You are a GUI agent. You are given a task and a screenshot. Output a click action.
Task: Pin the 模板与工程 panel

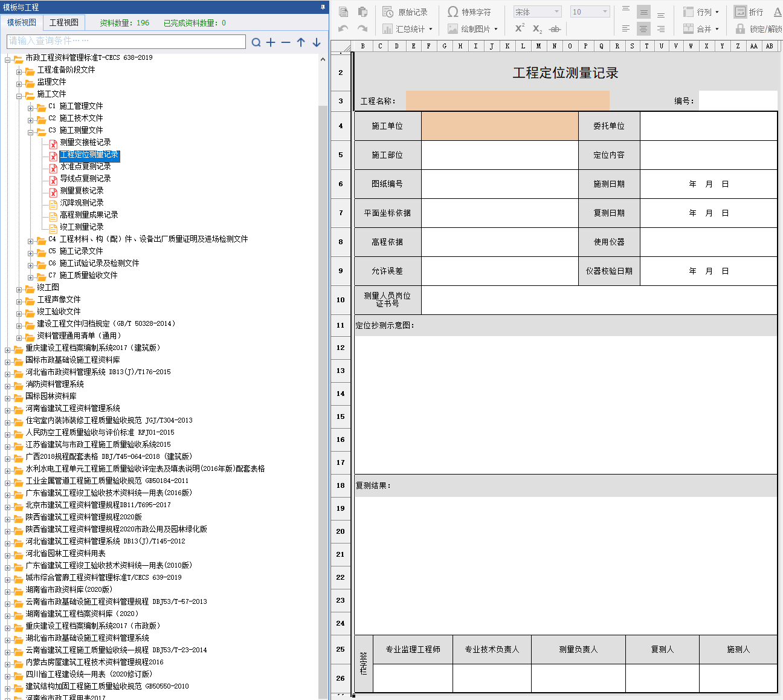[323, 7]
